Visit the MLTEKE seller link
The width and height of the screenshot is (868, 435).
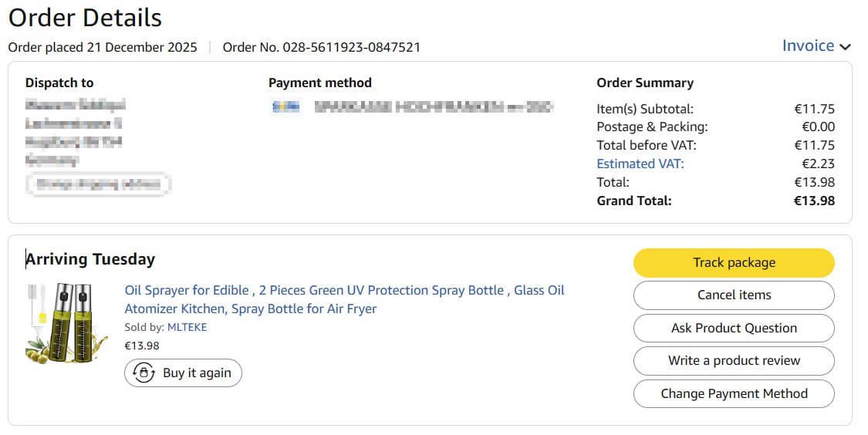(x=187, y=327)
